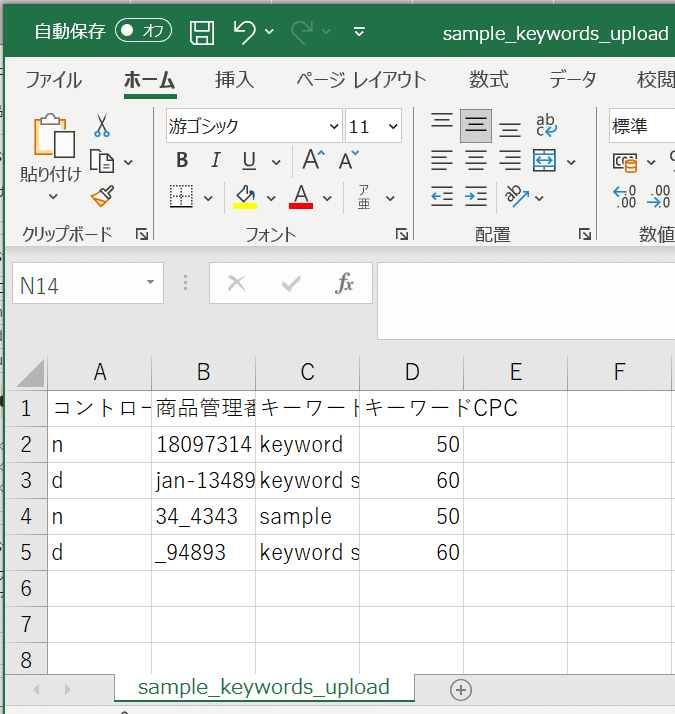Add a new sheet with plus button
Image resolution: width=675 pixels, height=714 pixels.
pyautogui.click(x=460, y=690)
